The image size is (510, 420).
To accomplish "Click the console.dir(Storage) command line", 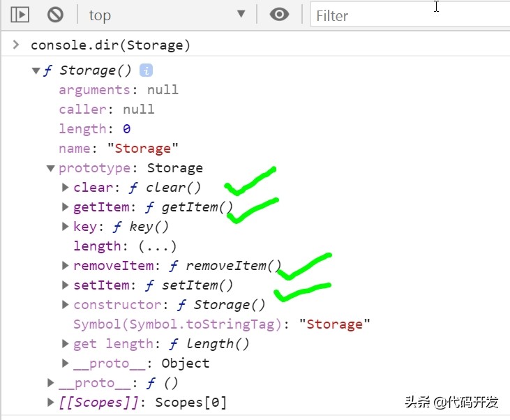I will 110,45.
